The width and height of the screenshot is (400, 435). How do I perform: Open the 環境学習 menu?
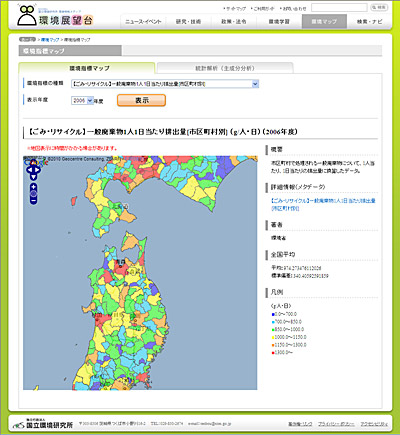[279, 22]
